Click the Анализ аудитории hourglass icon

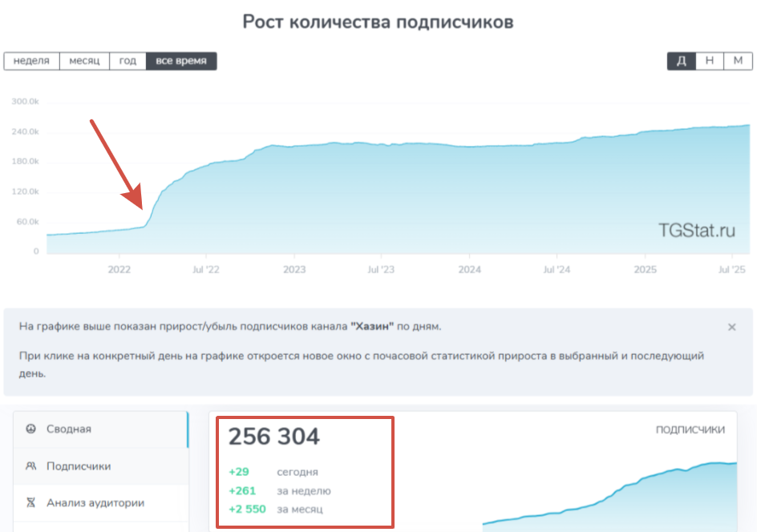pyautogui.click(x=31, y=502)
